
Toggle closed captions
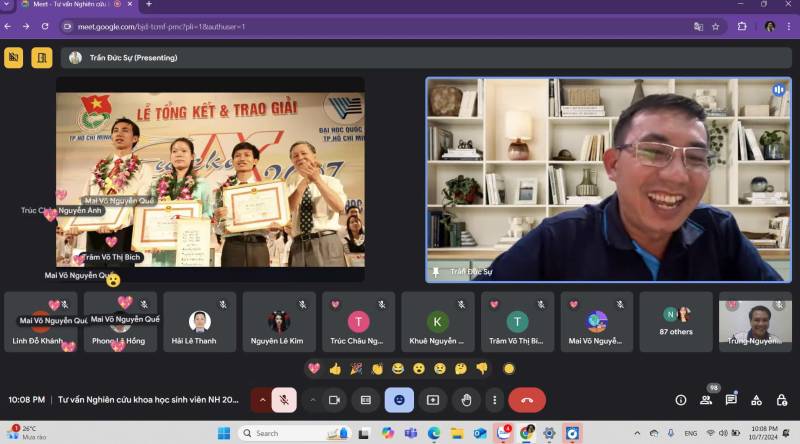pos(366,400)
